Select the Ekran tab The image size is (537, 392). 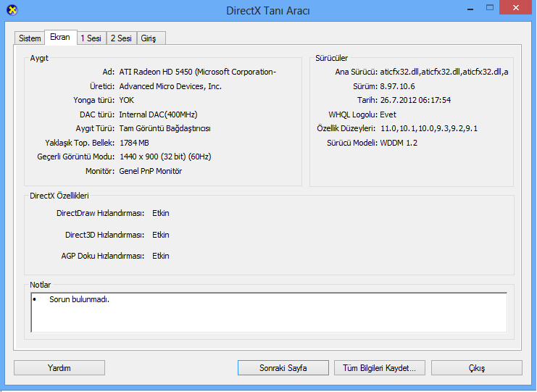point(60,37)
